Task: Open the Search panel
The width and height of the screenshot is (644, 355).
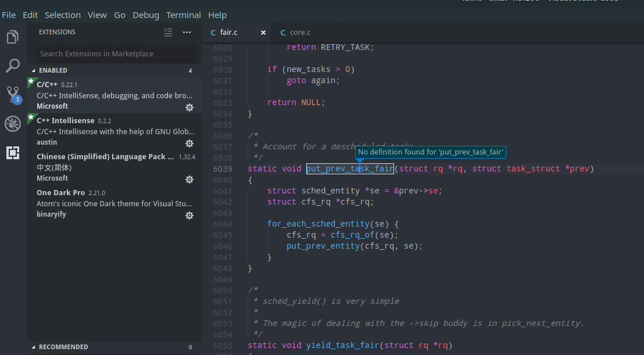Action: (13, 65)
